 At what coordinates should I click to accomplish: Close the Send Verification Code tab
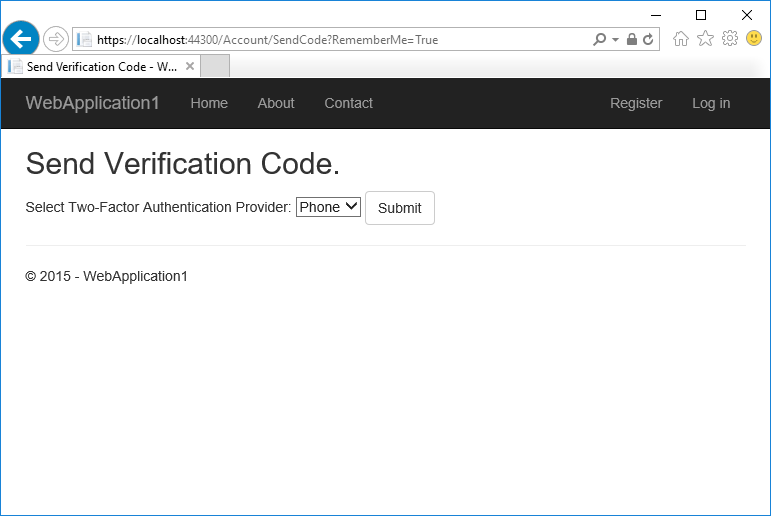pos(190,66)
